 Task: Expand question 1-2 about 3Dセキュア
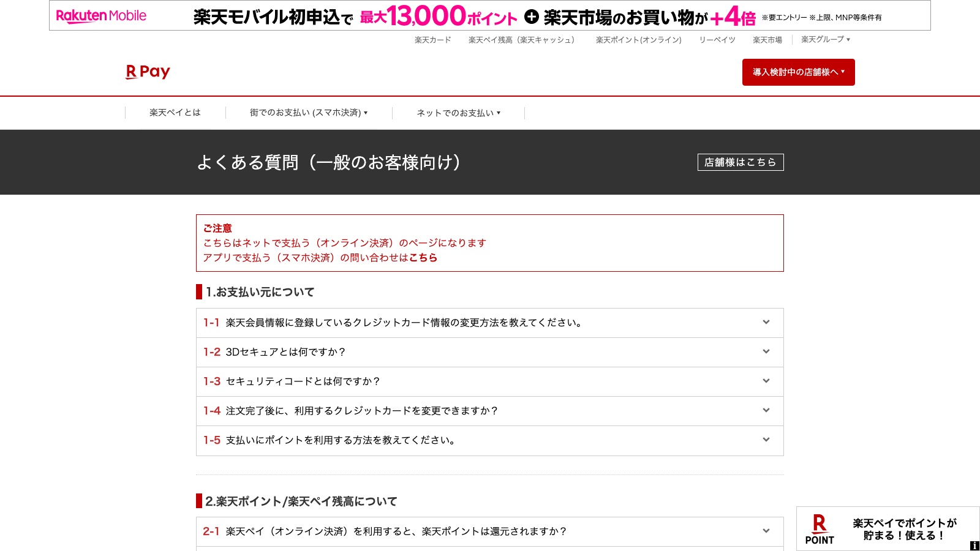point(489,352)
